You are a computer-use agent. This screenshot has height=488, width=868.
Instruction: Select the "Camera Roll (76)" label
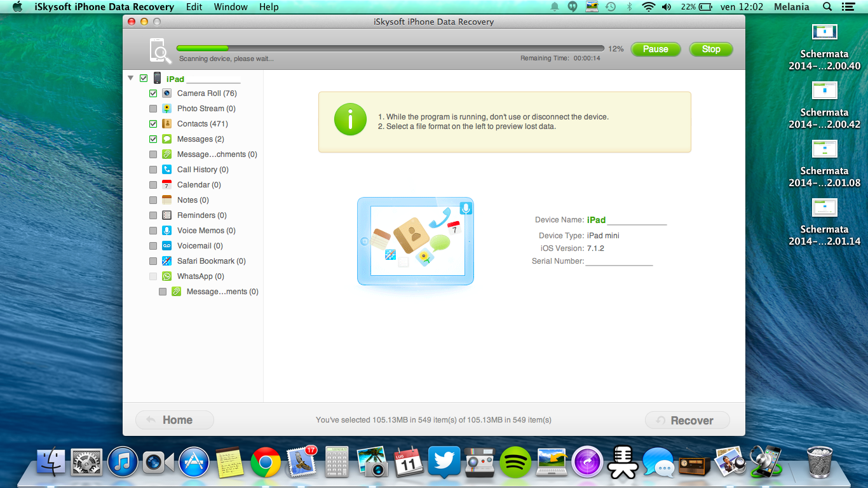(x=207, y=93)
